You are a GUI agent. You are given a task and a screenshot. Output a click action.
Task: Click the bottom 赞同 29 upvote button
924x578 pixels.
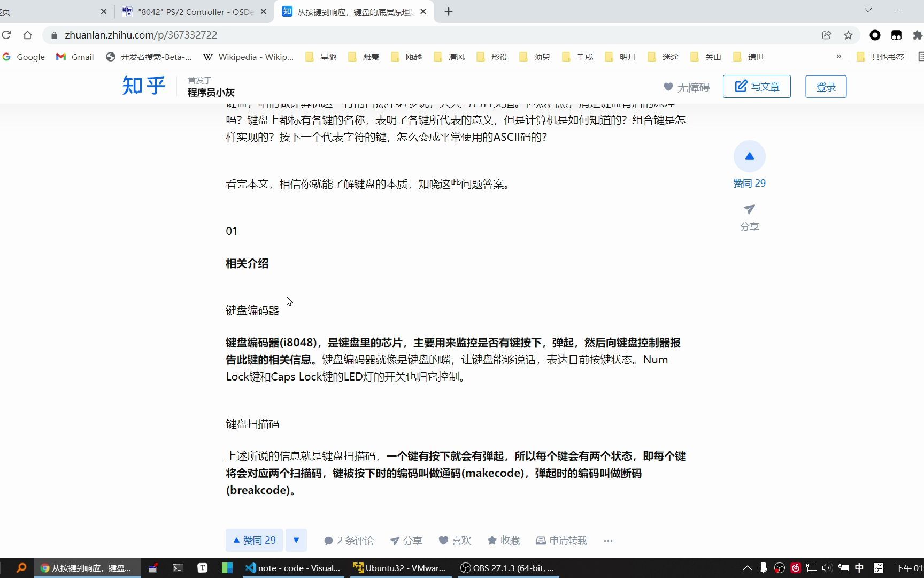[x=254, y=541]
